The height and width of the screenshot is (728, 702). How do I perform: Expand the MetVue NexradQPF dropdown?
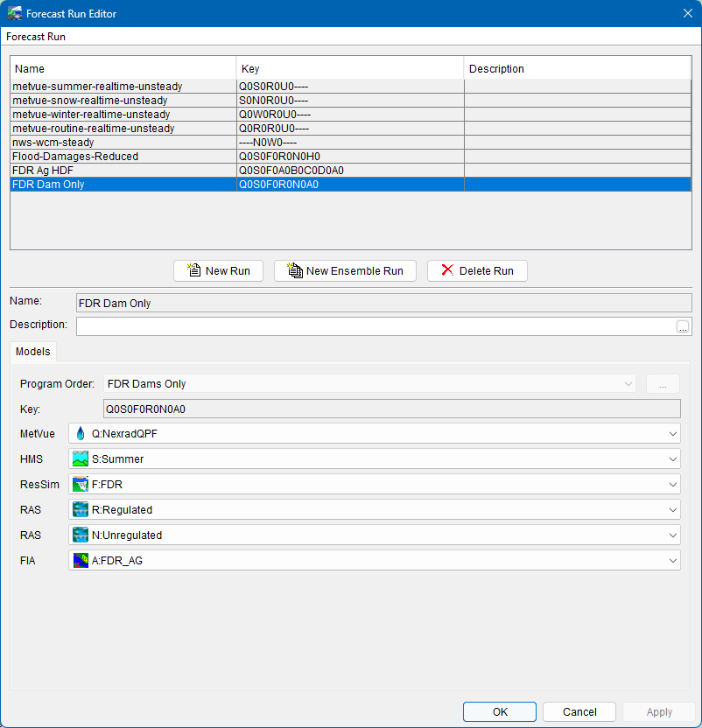672,433
